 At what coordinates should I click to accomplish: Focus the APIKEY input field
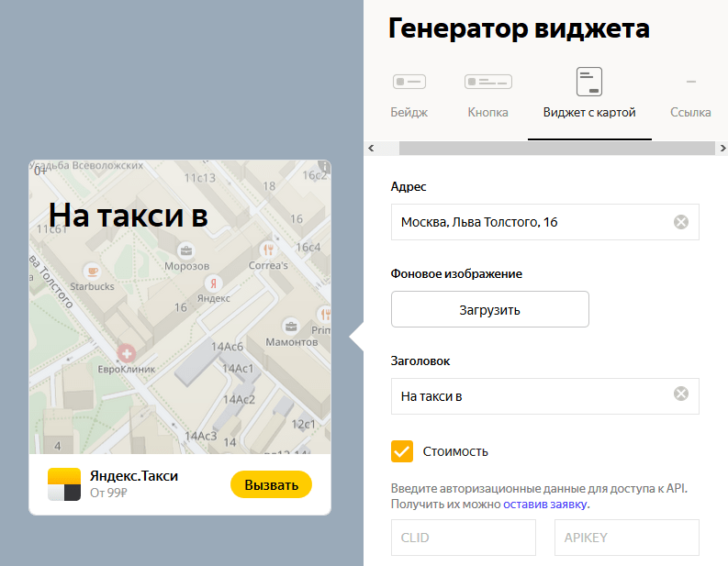coord(627,538)
